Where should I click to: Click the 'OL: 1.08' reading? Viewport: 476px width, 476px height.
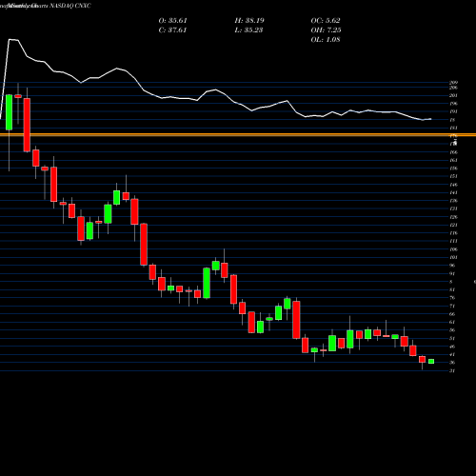(x=326, y=40)
